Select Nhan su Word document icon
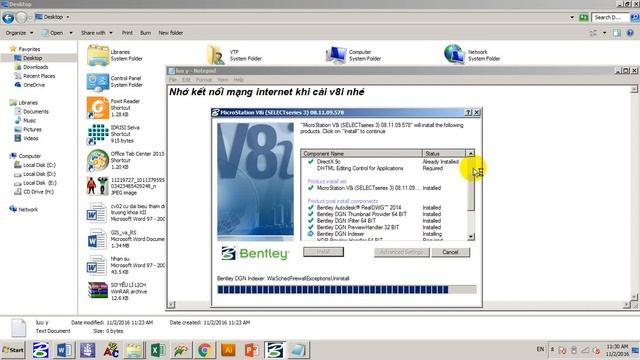640x360 pixels. click(97, 265)
